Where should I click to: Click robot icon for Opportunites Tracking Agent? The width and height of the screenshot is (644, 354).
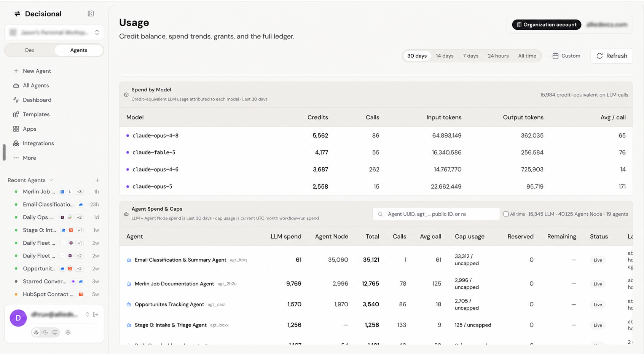tap(129, 304)
